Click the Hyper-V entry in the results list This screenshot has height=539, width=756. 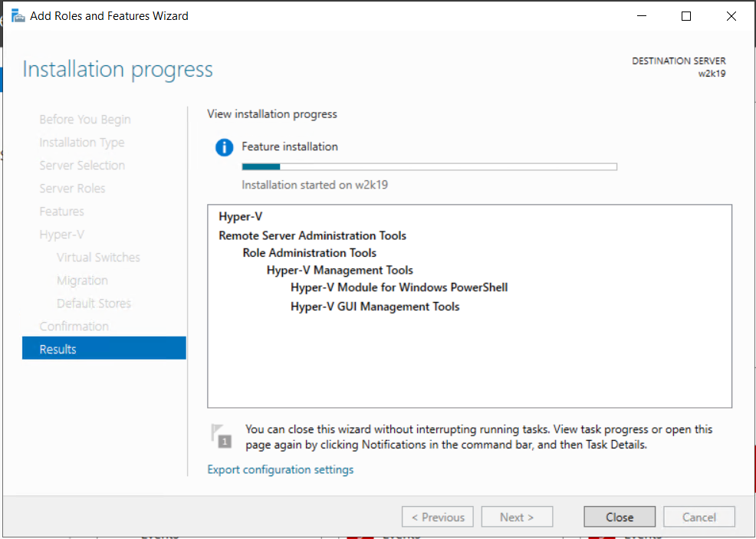pyautogui.click(x=241, y=216)
